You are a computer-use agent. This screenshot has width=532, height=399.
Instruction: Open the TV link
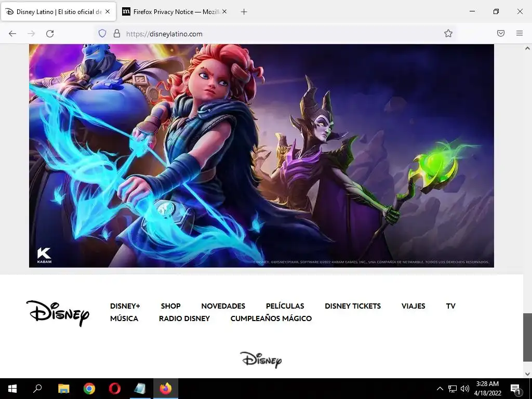click(450, 306)
